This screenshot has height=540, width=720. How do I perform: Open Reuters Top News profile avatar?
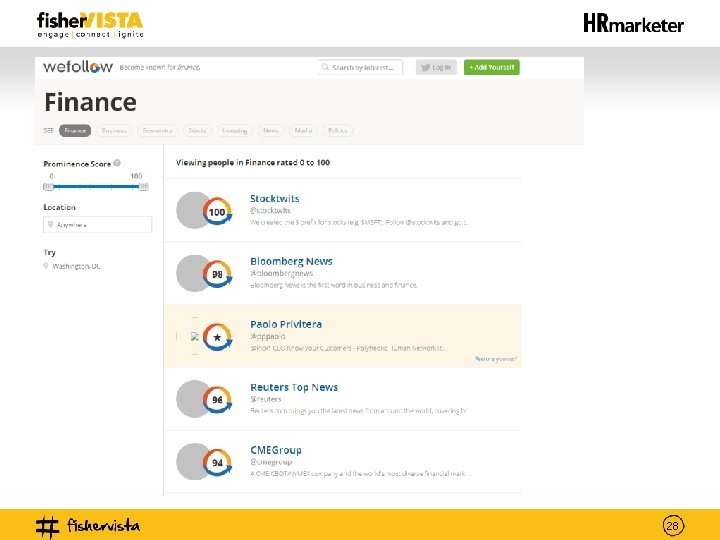tap(193, 399)
